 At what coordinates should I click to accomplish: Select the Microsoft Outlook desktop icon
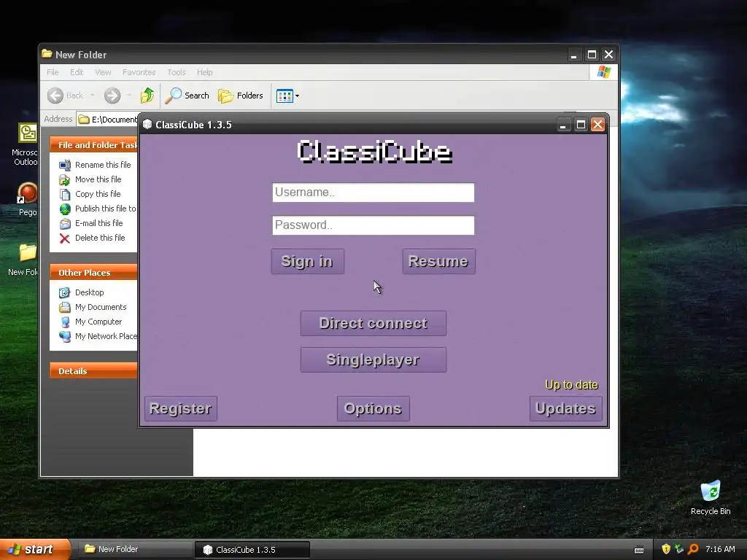click(x=27, y=144)
